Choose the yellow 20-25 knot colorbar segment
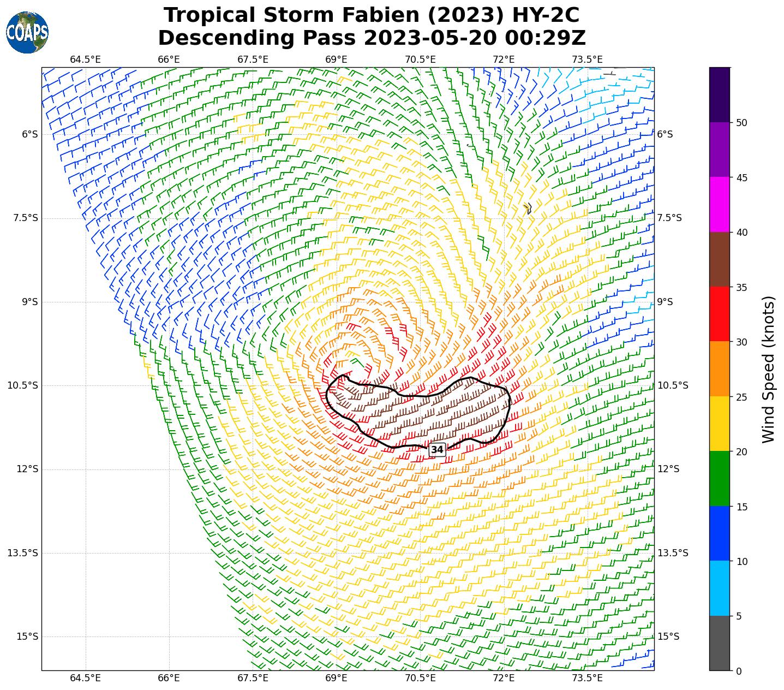The image size is (784, 690). (x=719, y=424)
